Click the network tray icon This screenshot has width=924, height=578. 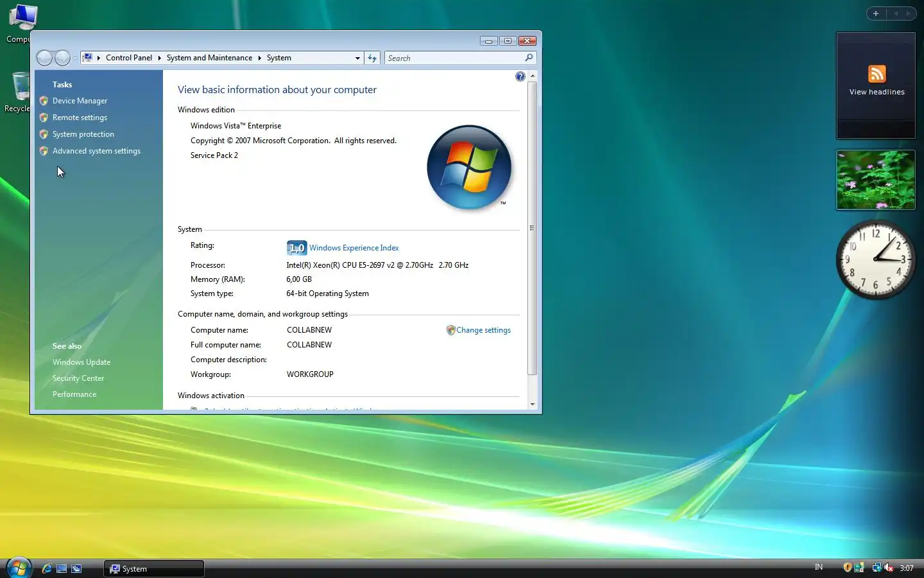tap(877, 568)
